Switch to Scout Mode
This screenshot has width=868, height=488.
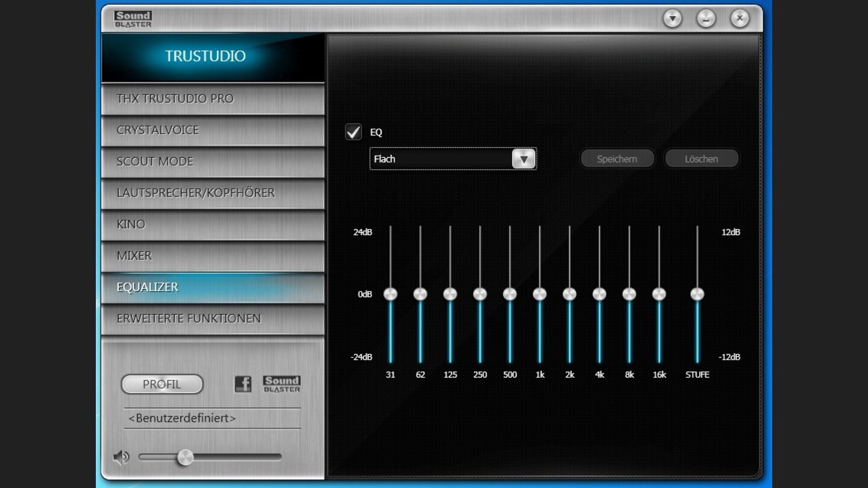(213, 161)
